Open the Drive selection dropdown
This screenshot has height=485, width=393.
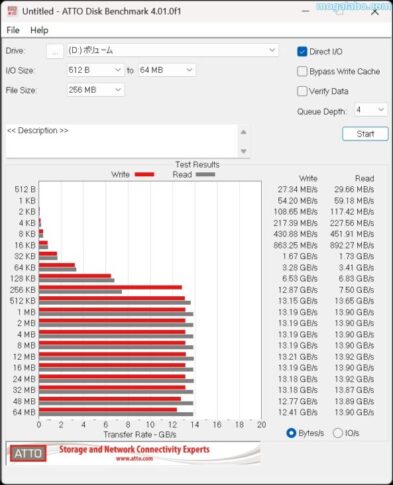[x=173, y=50]
